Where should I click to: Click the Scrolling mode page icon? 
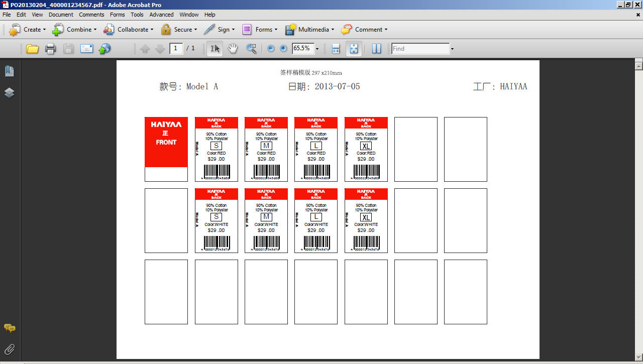coord(336,49)
